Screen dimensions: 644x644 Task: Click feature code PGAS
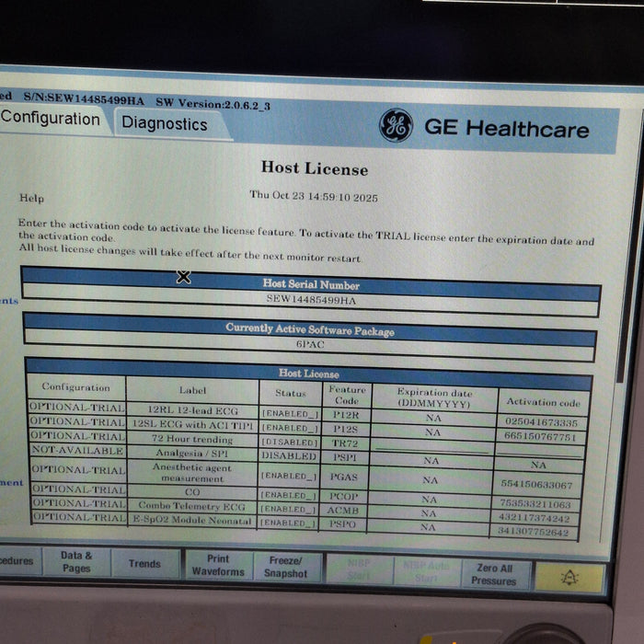click(x=344, y=477)
